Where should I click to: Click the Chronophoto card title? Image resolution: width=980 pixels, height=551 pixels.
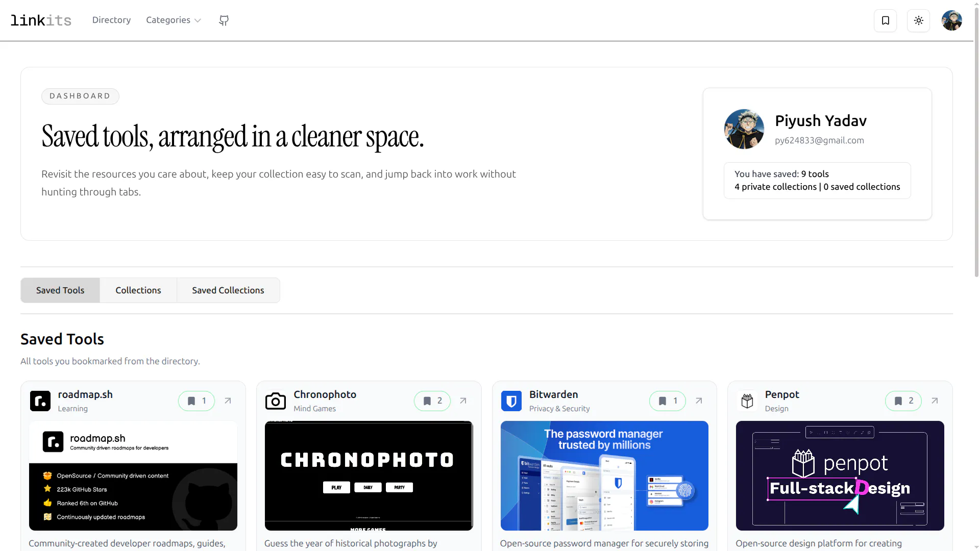pos(325,394)
